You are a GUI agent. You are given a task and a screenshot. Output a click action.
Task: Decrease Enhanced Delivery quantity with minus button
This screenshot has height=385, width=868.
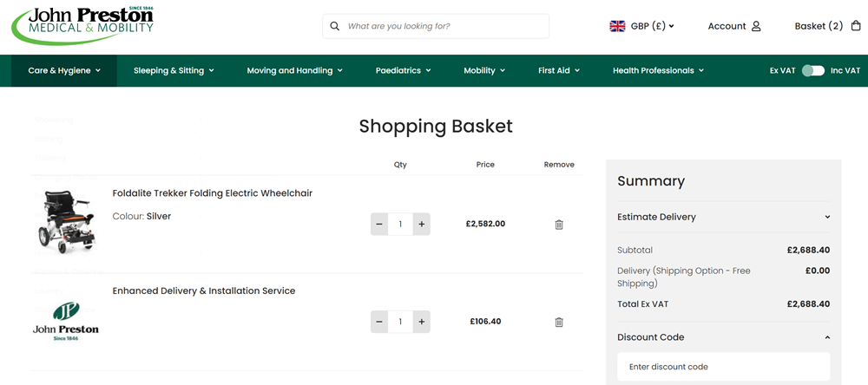tap(379, 322)
